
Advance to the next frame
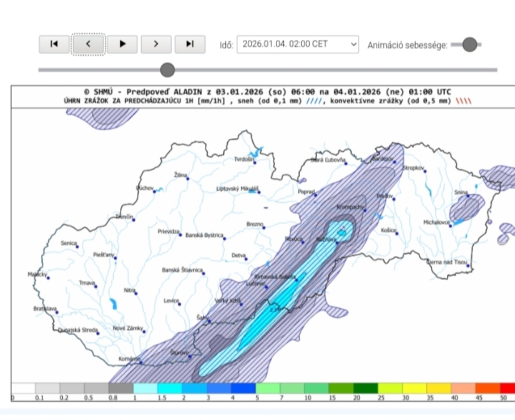tap(156, 44)
